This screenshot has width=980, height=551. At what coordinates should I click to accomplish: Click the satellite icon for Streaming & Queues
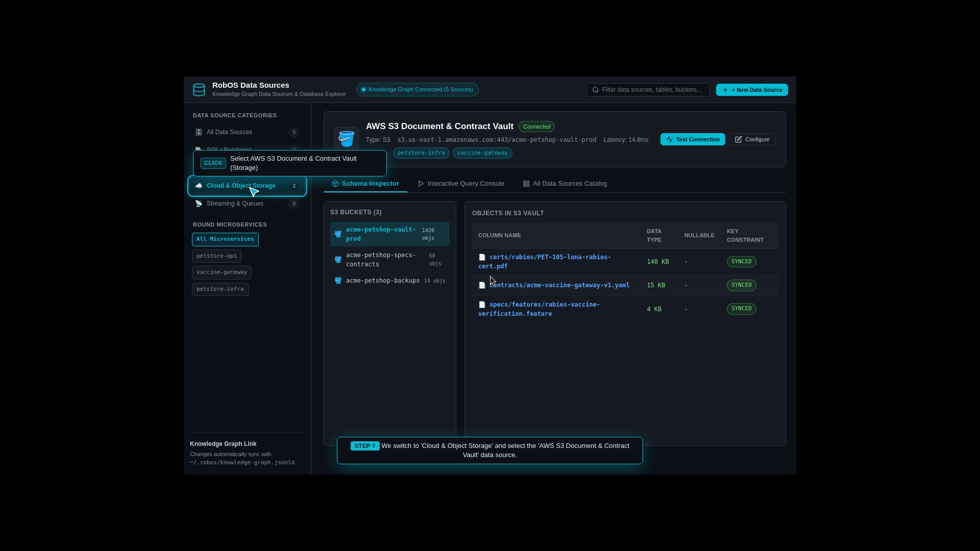coord(199,204)
